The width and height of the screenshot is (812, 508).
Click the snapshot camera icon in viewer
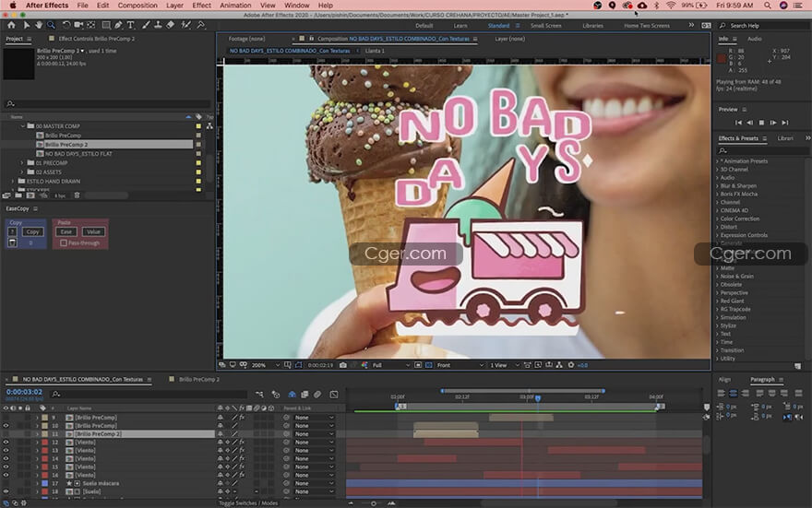(343, 365)
